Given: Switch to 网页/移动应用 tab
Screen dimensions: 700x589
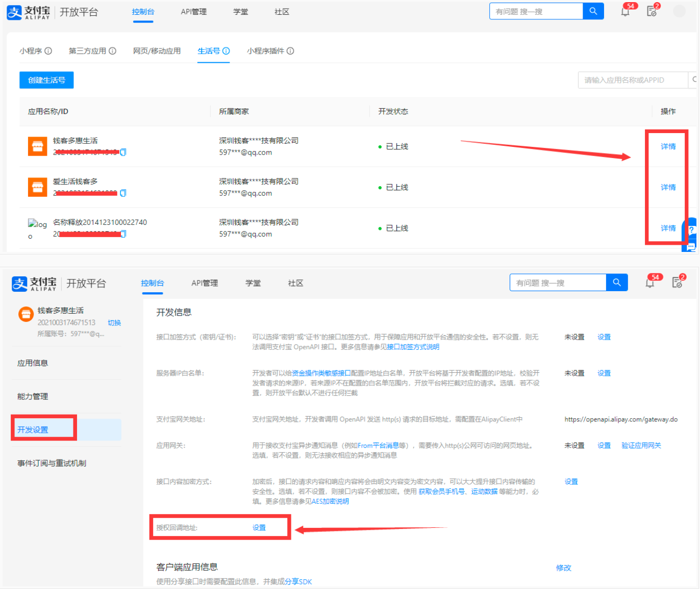Looking at the screenshot, I should (157, 51).
